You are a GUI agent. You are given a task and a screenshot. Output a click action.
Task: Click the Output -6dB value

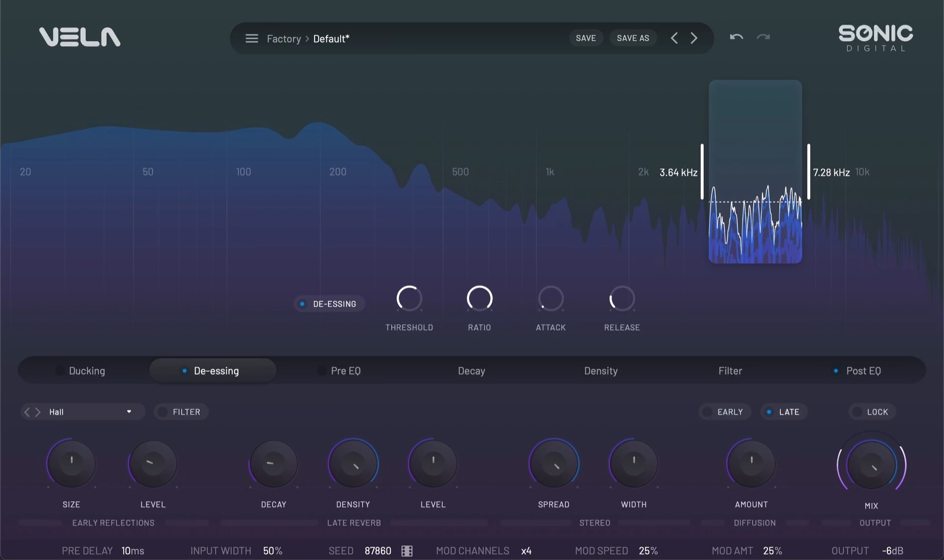(892, 551)
